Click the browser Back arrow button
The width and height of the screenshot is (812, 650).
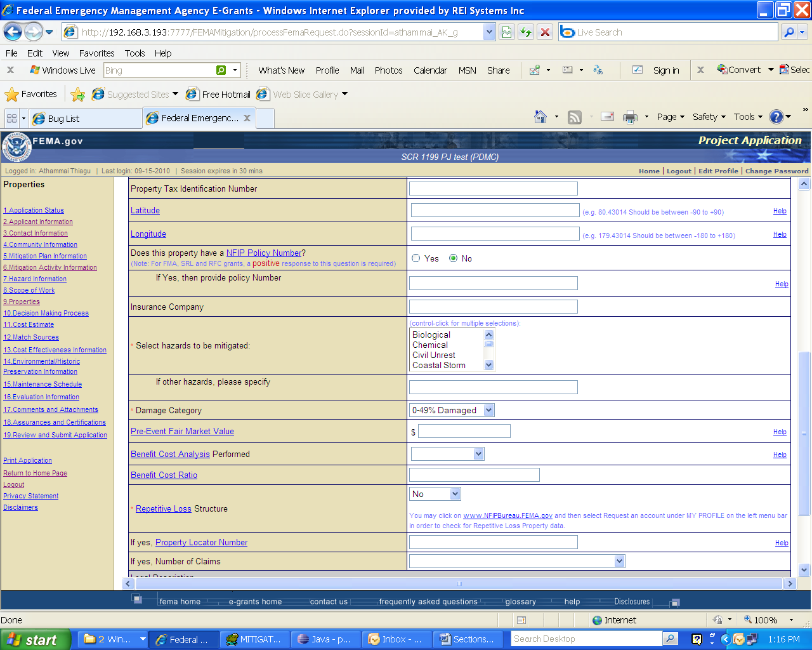[13, 32]
